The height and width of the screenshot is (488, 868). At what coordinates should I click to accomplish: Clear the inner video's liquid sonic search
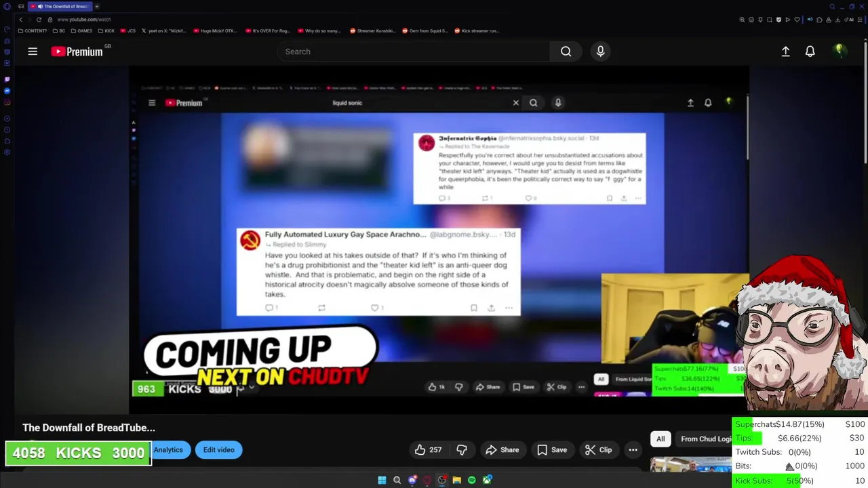click(x=515, y=103)
